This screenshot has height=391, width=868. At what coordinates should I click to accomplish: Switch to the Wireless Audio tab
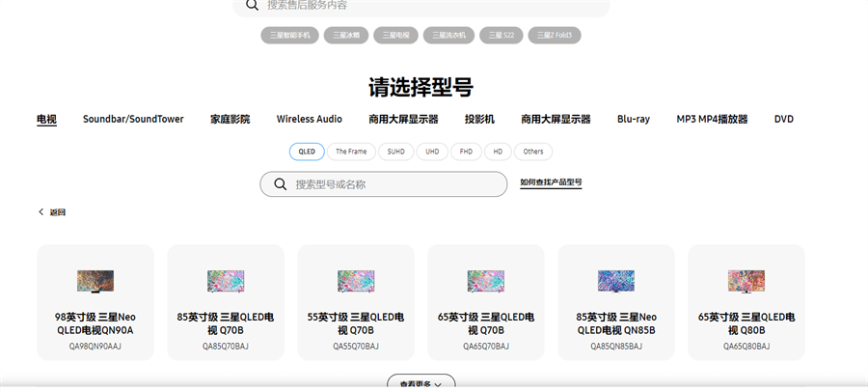pos(310,119)
